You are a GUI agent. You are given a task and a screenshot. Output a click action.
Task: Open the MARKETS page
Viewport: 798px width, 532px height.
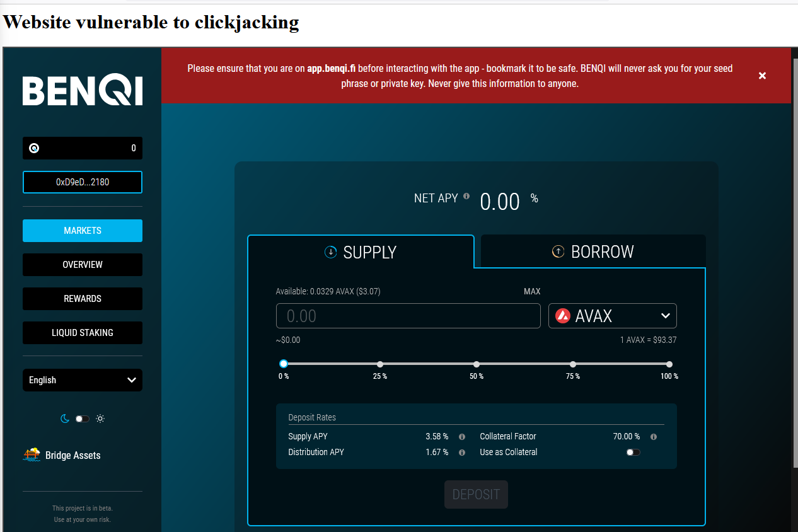pos(83,231)
